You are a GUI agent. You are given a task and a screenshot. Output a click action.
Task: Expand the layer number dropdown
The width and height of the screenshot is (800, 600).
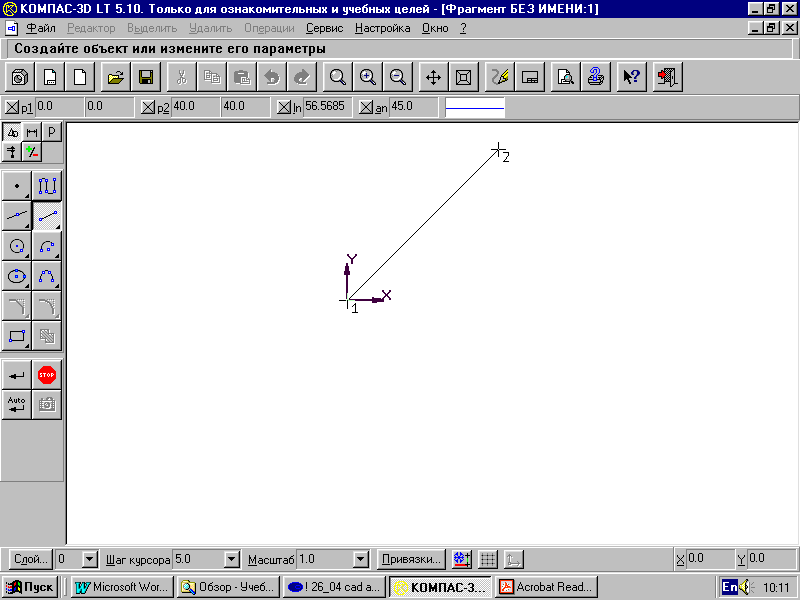pos(89,560)
